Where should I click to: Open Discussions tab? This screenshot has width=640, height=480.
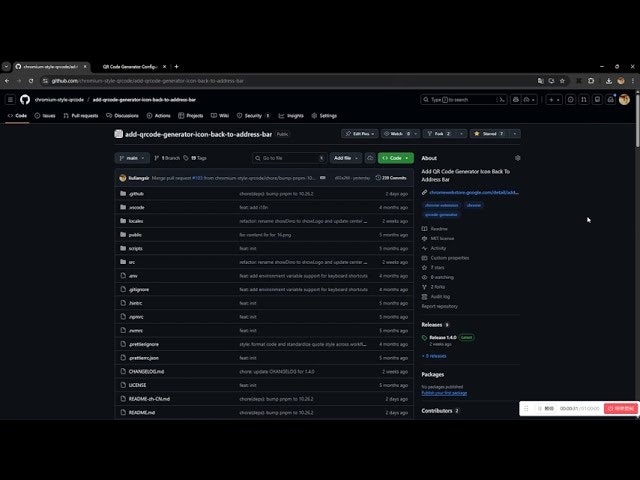[x=122, y=116]
